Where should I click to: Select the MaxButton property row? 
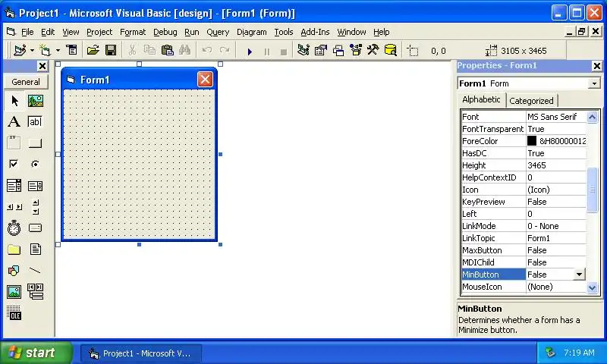pos(524,250)
